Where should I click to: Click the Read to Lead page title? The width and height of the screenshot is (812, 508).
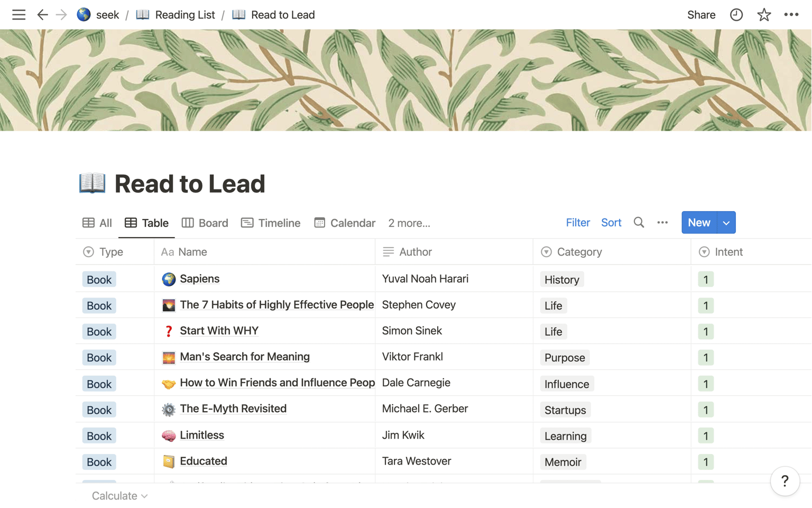pos(190,184)
